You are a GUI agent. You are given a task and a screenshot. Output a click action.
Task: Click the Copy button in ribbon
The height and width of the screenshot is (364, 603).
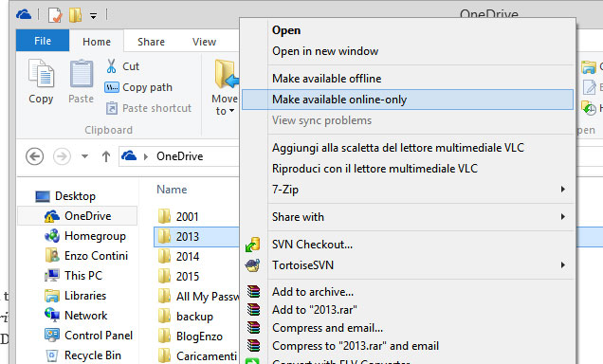[41, 82]
